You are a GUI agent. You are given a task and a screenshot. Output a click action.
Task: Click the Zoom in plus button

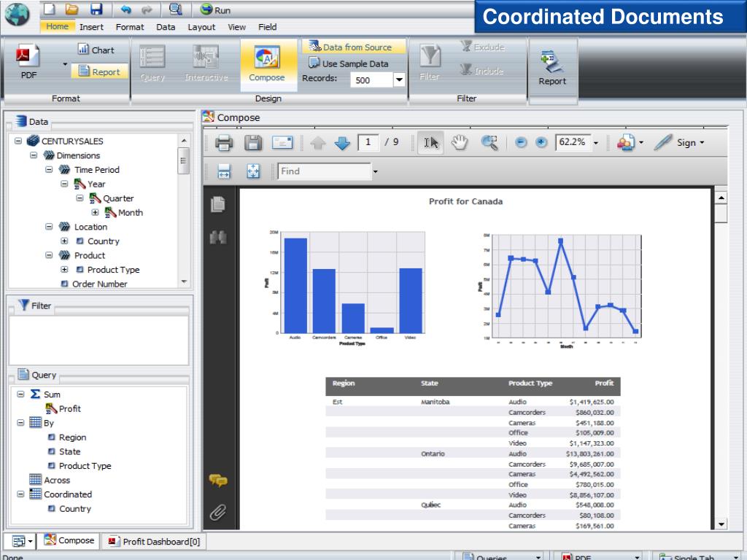[x=541, y=143]
